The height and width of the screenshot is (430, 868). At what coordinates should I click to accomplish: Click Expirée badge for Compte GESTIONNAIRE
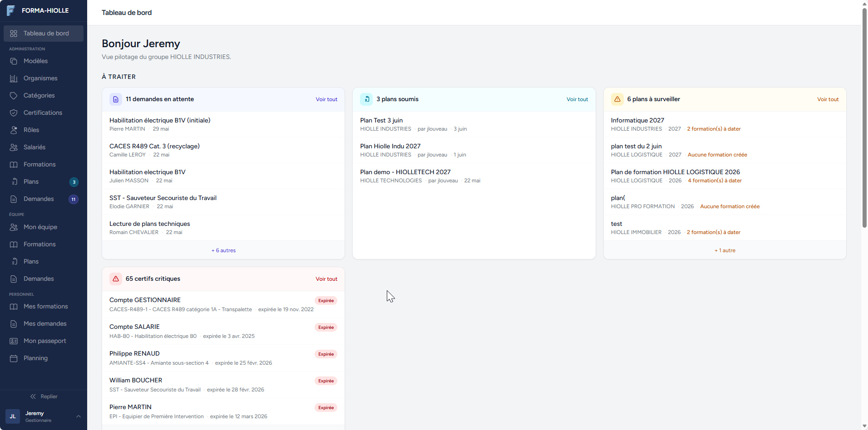(326, 301)
